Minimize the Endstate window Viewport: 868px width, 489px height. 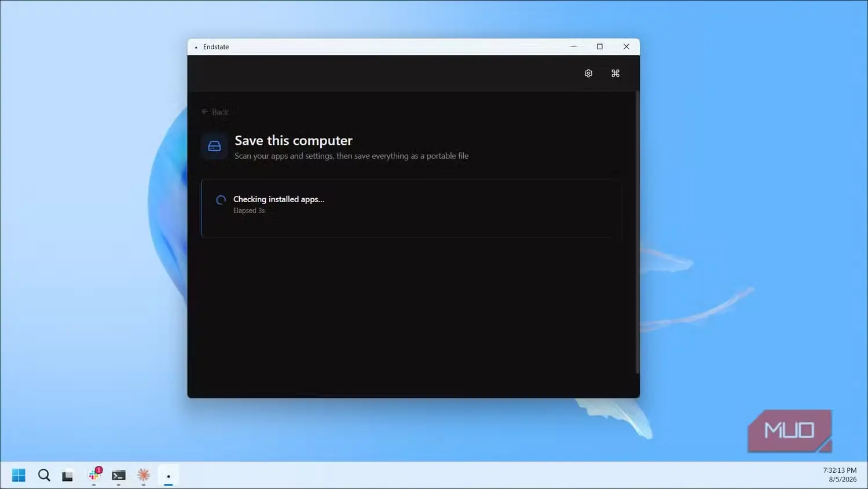573,47
